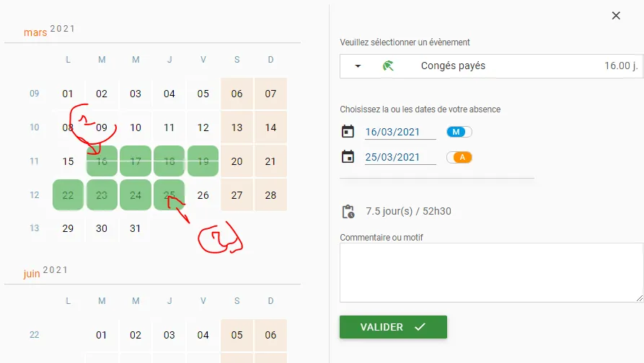
Task: Open the event type dropdown arrow
Action: point(358,66)
